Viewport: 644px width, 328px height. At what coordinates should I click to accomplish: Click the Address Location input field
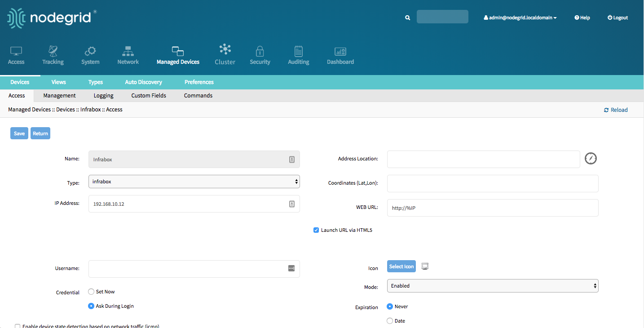(x=484, y=159)
